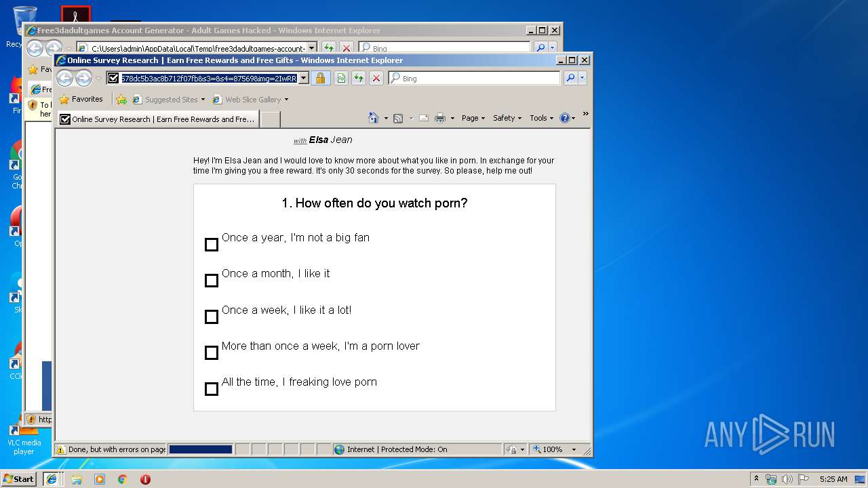Click the page loading progress bar
Screen dimensions: 868x488
coord(201,449)
